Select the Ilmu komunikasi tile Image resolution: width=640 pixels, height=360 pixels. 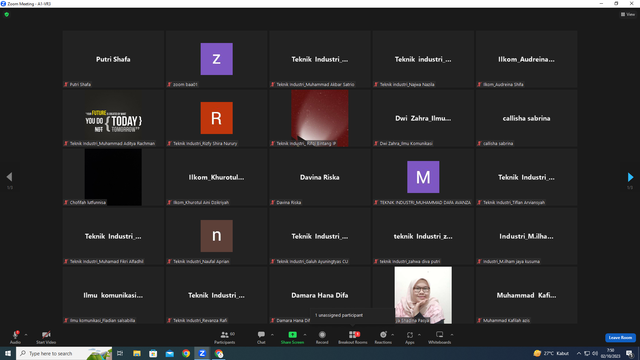pyautogui.click(x=113, y=295)
